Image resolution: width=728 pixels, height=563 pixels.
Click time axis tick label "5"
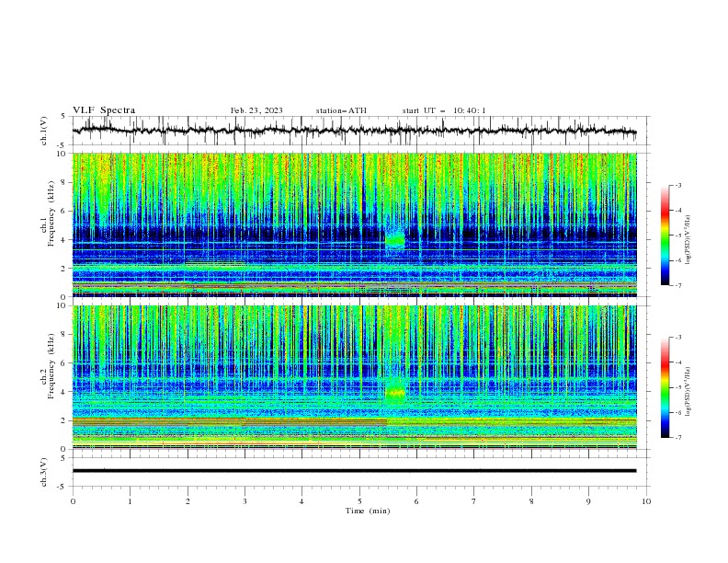[x=359, y=501]
